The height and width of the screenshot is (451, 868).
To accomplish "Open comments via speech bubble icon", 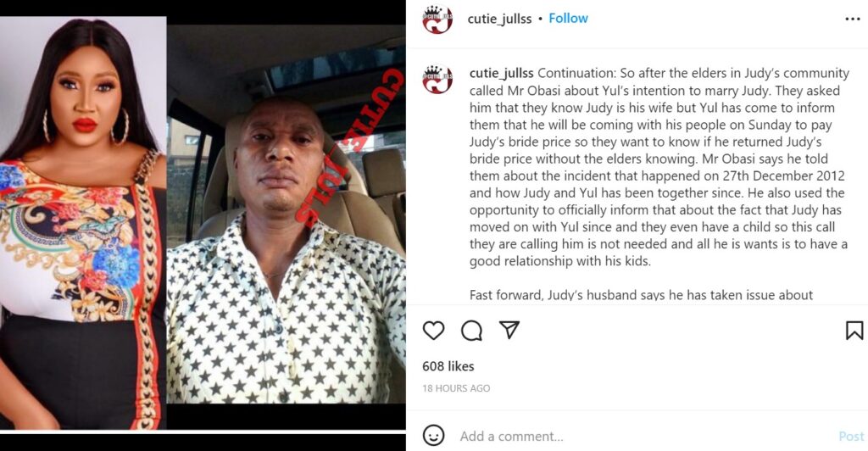I will point(471,331).
